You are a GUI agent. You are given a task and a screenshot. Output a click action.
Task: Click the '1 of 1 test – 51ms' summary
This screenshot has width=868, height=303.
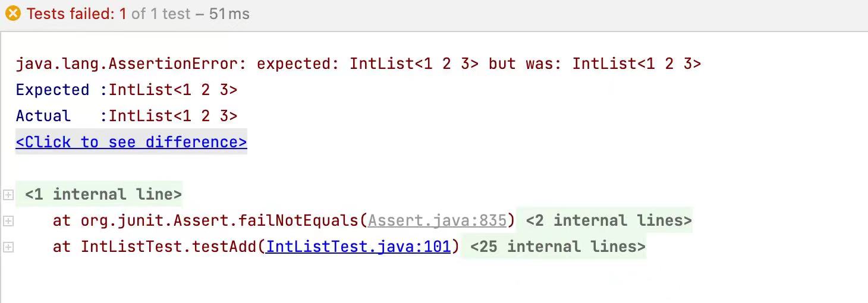click(190, 14)
